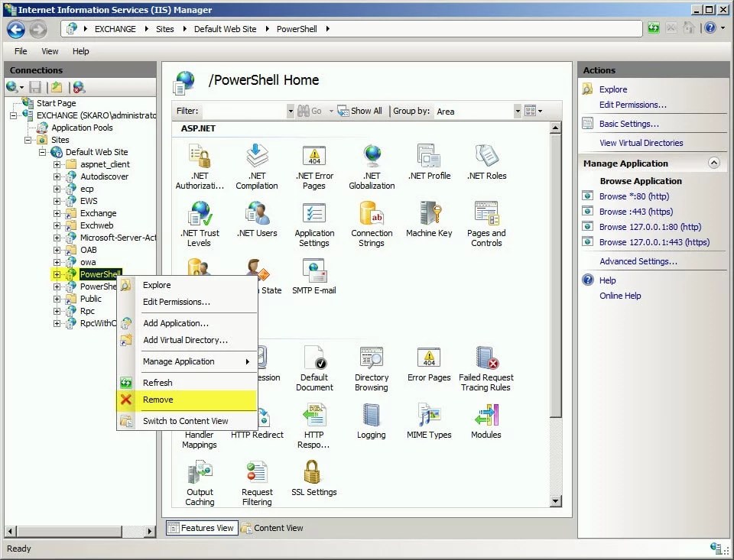Collapse the Manage Application section chevron

pyautogui.click(x=713, y=163)
